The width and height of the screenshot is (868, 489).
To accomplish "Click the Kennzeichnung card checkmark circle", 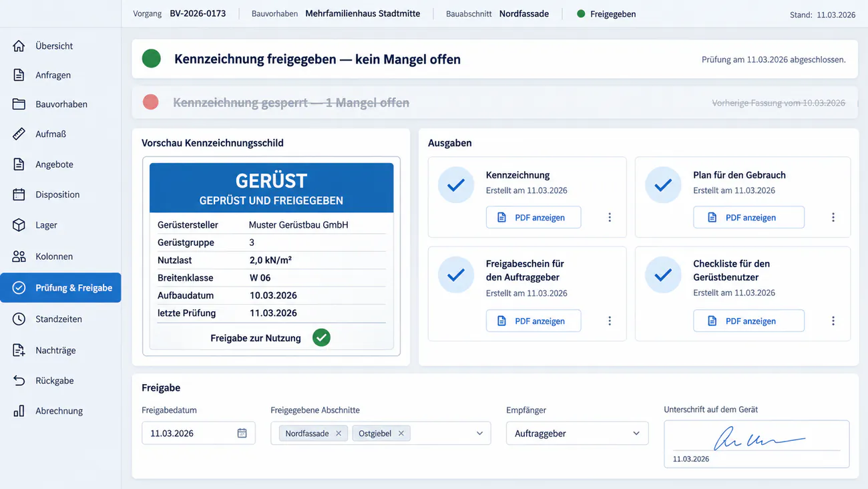I will pos(456,185).
